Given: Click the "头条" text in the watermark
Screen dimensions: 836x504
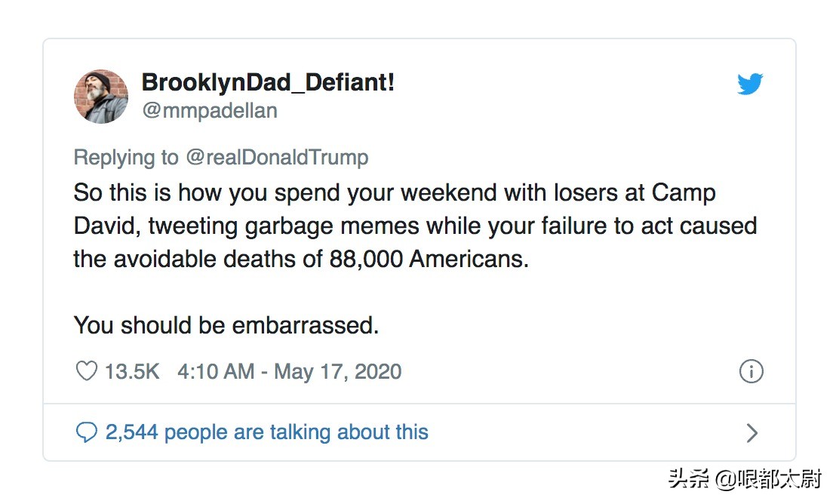Looking at the screenshot, I should [687, 480].
